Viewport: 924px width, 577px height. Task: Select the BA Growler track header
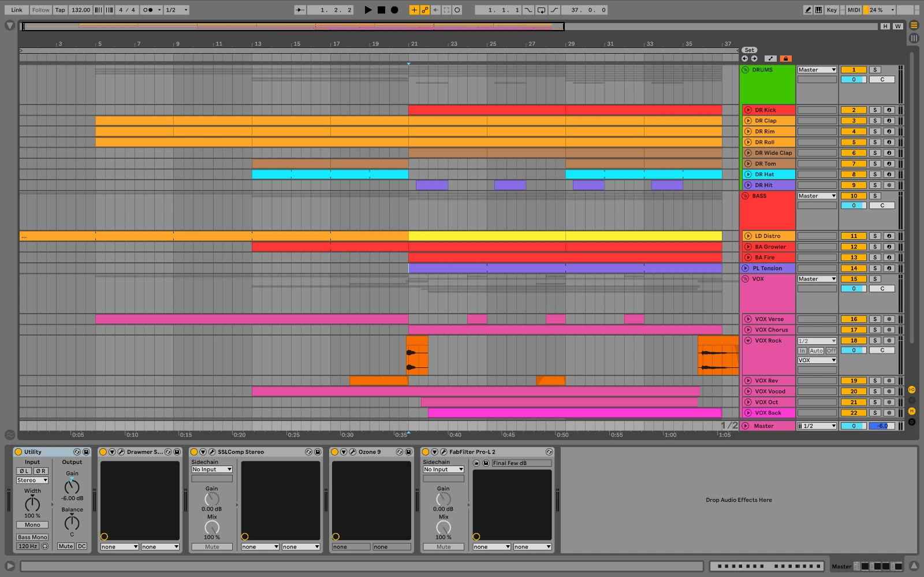pos(770,247)
